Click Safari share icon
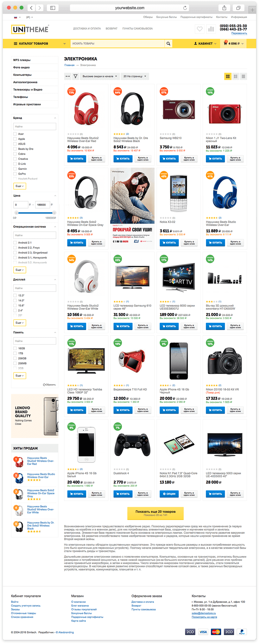The height and width of the screenshot is (644, 259). point(224,8)
